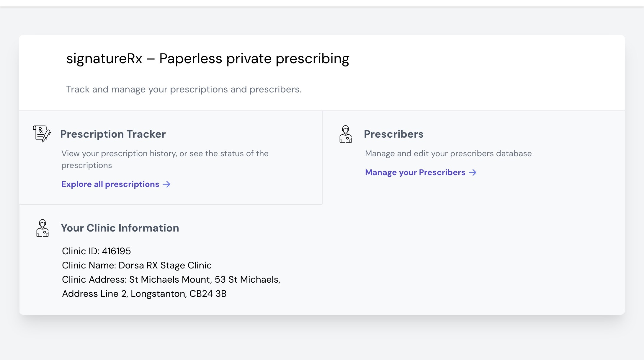Click Your Clinic Information heading
Screen dimensions: 644x360
pos(120,228)
